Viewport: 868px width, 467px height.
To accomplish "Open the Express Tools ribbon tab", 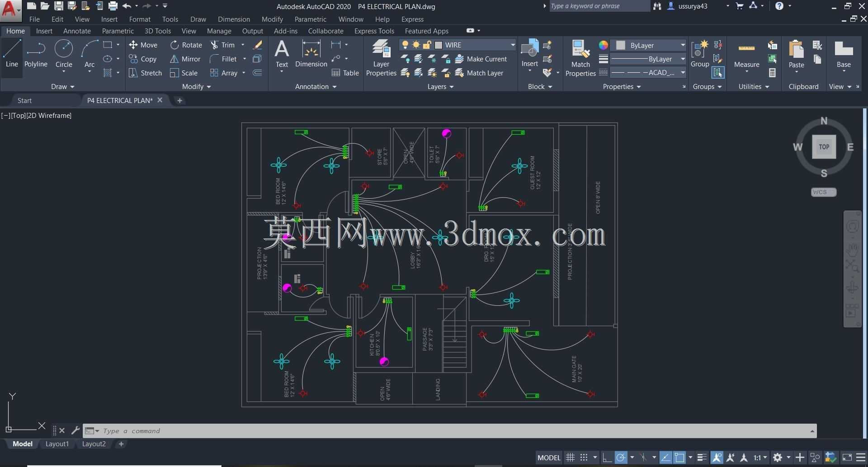I will click(374, 31).
